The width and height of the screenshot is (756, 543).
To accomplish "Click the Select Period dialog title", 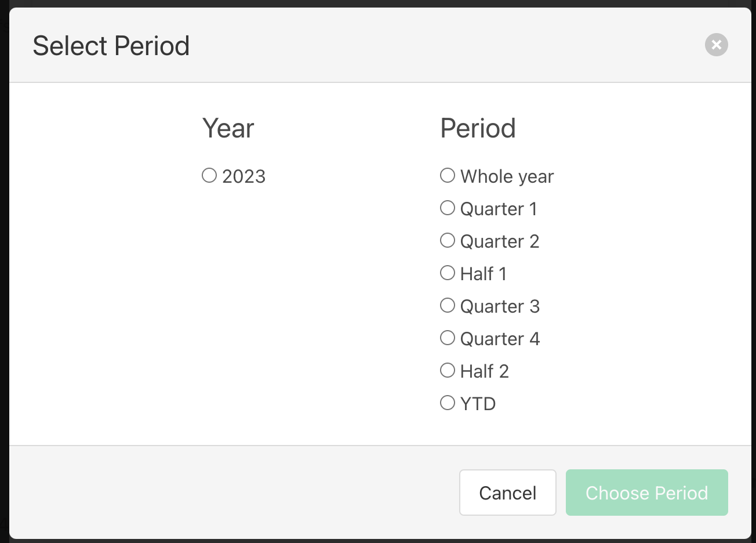I will point(111,46).
